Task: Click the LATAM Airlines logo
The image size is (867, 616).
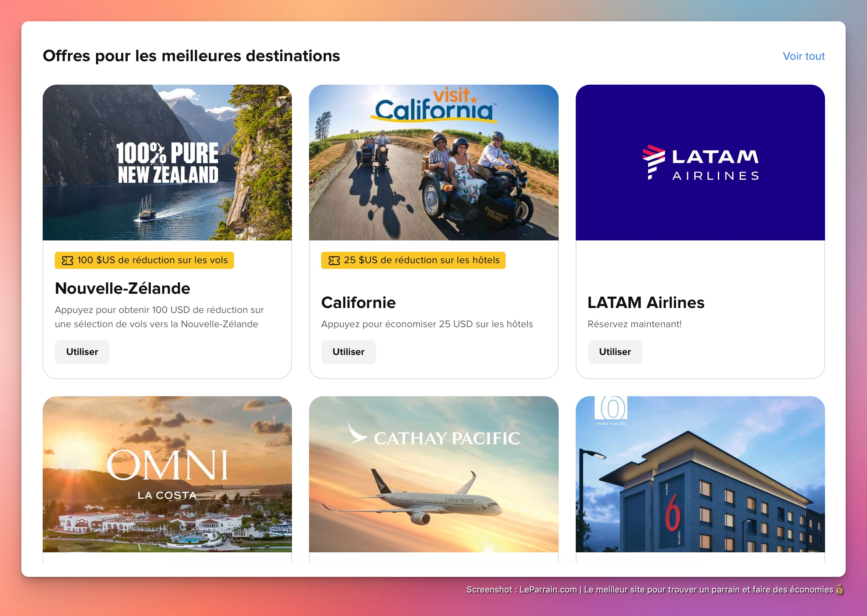Action: pyautogui.click(x=700, y=162)
